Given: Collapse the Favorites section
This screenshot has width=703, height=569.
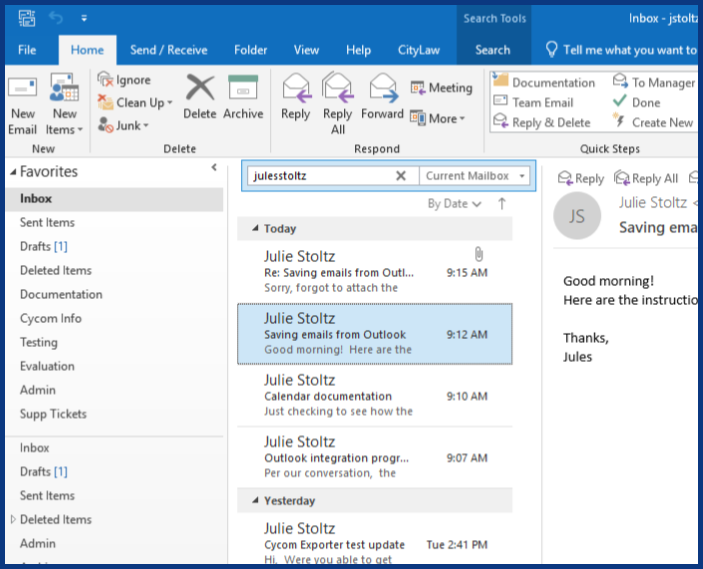Looking at the screenshot, I should point(13,172).
